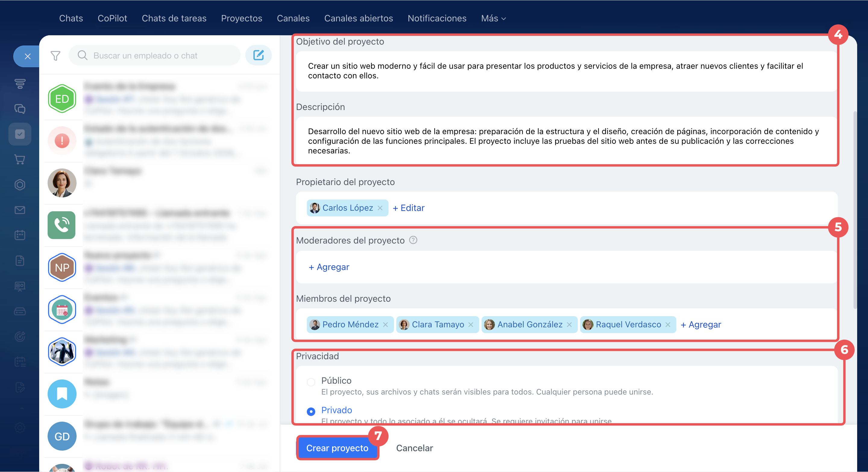868x472 pixels.
Task: Click the signed document icon in sidebar
Action: [20, 387]
